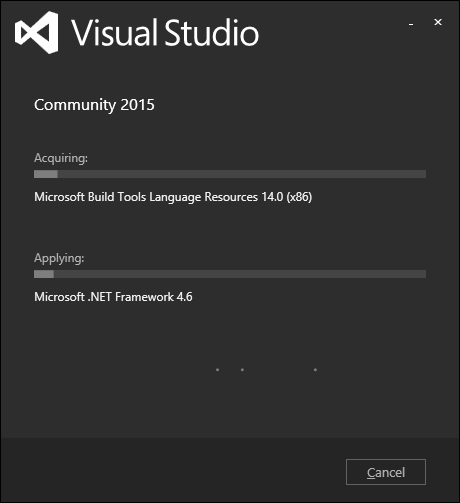Image resolution: width=460 pixels, height=503 pixels.
Task: Click the Acquiring progress bar
Action: pyautogui.click(x=230, y=174)
